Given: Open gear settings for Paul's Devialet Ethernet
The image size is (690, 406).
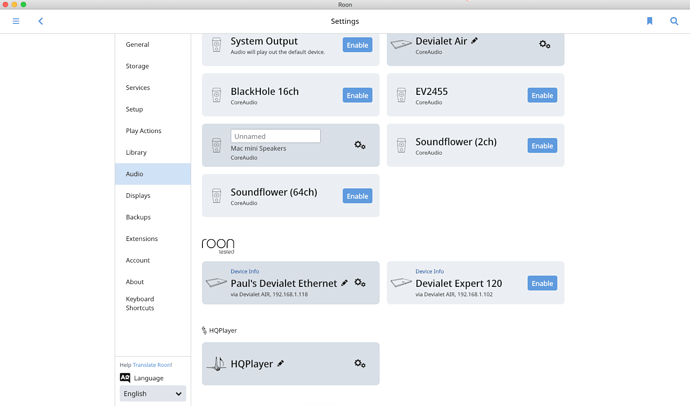Looking at the screenshot, I should point(360,283).
